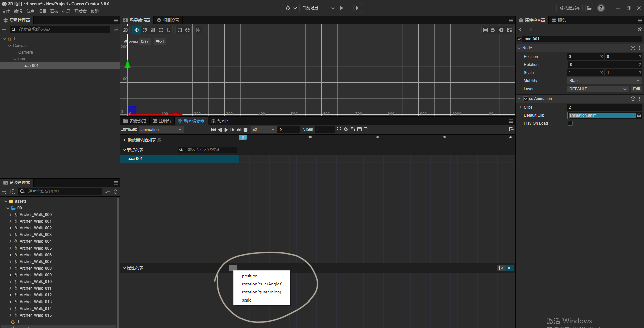The image size is (644, 328).
Task: Add property track plus button
Action: (233, 268)
